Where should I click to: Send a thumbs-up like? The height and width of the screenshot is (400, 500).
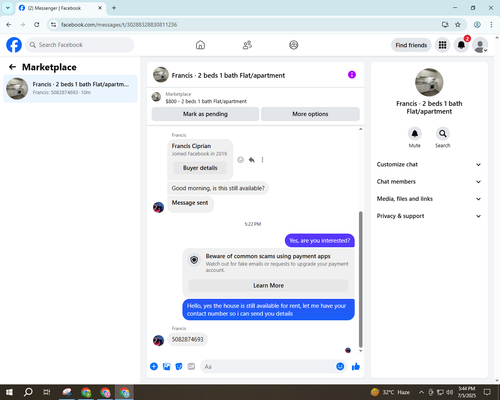(356, 367)
